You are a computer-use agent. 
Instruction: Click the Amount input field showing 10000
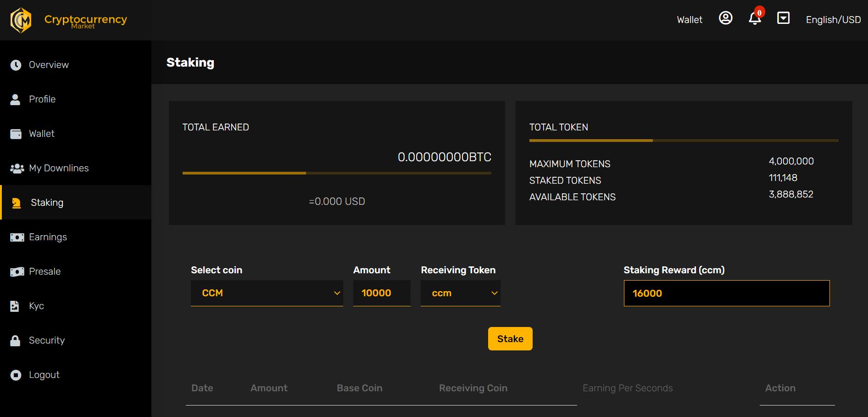coord(382,293)
